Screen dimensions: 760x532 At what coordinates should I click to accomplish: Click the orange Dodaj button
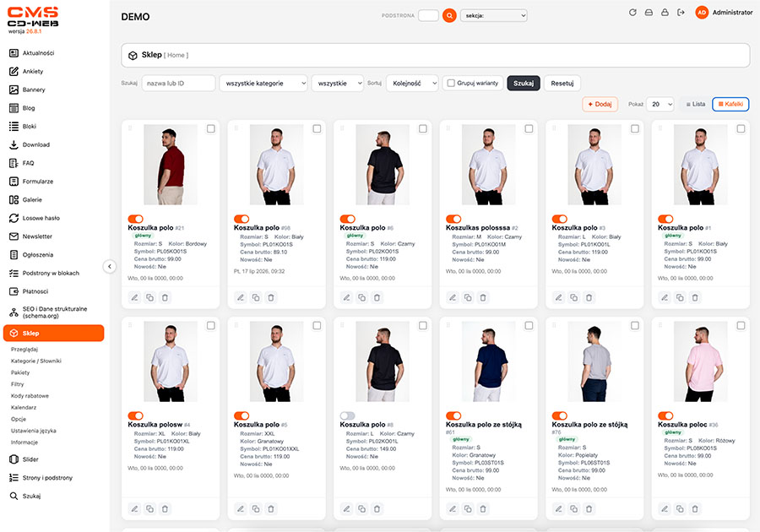pyautogui.click(x=600, y=104)
